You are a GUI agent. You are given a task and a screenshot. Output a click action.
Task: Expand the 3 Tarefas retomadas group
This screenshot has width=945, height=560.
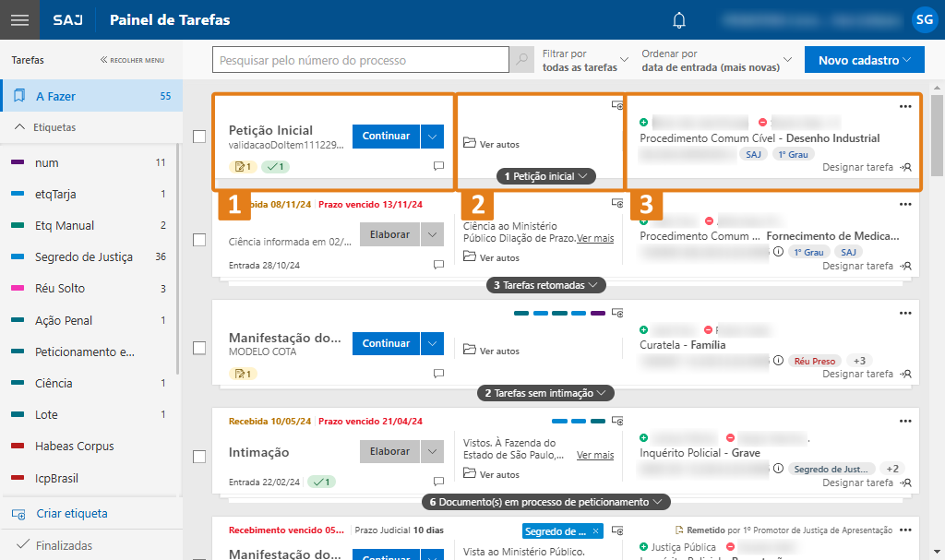point(546,285)
